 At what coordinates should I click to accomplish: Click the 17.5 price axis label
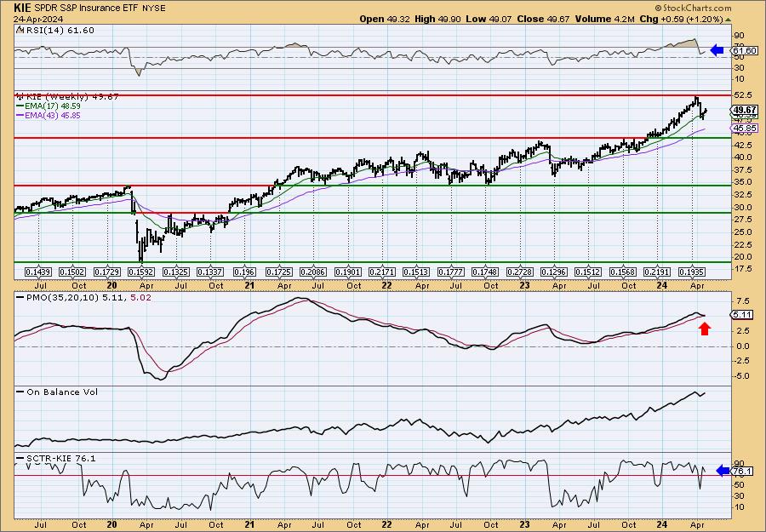point(741,269)
